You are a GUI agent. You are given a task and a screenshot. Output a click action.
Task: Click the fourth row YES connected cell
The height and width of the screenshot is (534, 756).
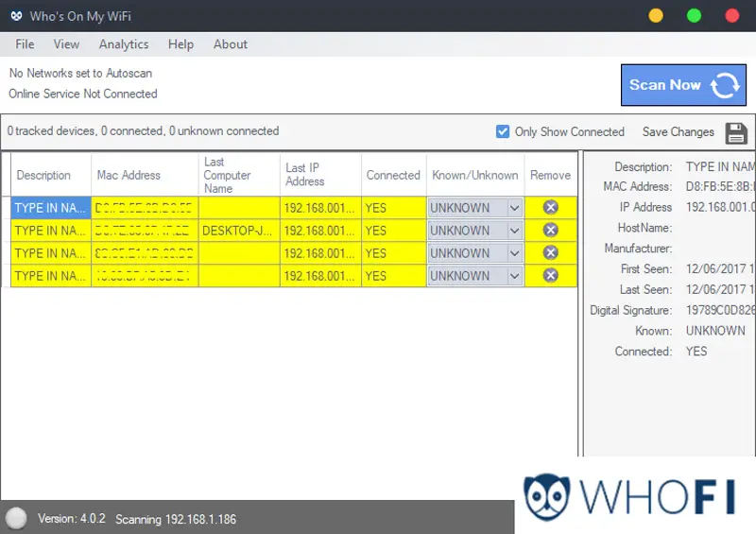[393, 276]
